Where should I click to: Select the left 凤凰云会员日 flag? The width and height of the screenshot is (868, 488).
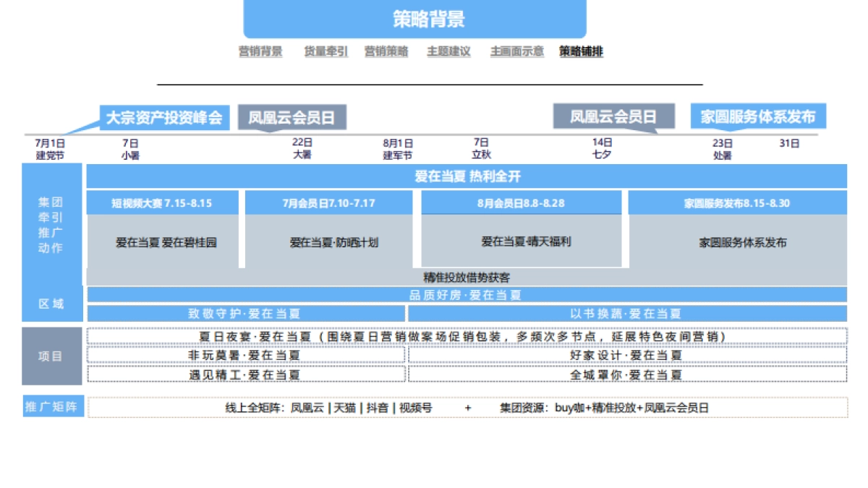pos(292,116)
